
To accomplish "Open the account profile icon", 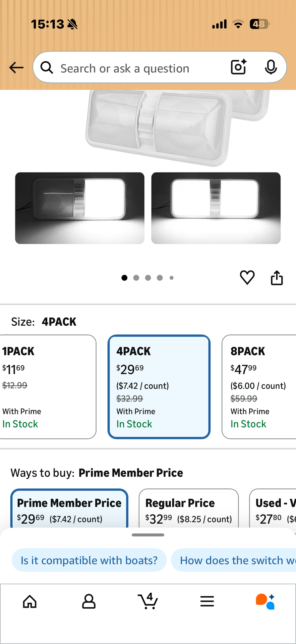I will click(x=89, y=601).
